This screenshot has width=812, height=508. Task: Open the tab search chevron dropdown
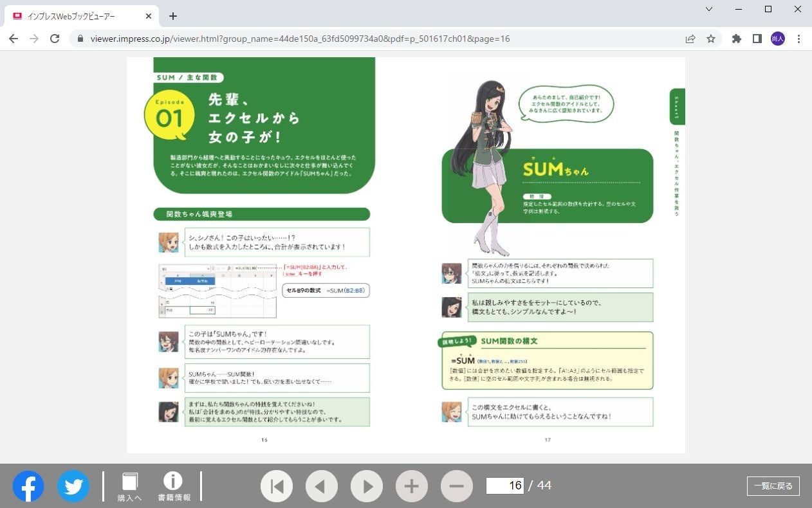tap(709, 9)
